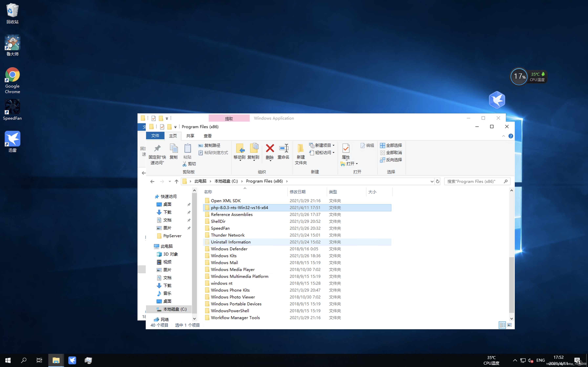This screenshot has height=367, width=588.
Task: Click the php-8.0.3 folder in file list
Action: coord(239,207)
